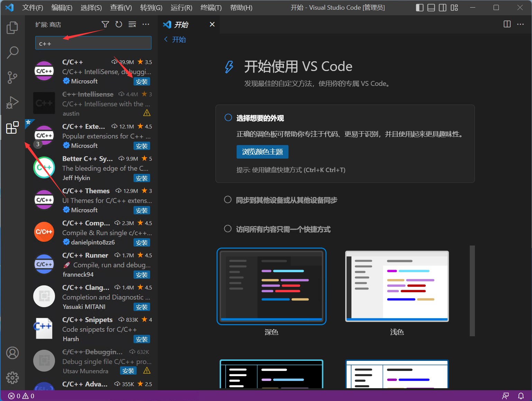Open the Extensions view icon
532x401 pixels.
click(12, 127)
